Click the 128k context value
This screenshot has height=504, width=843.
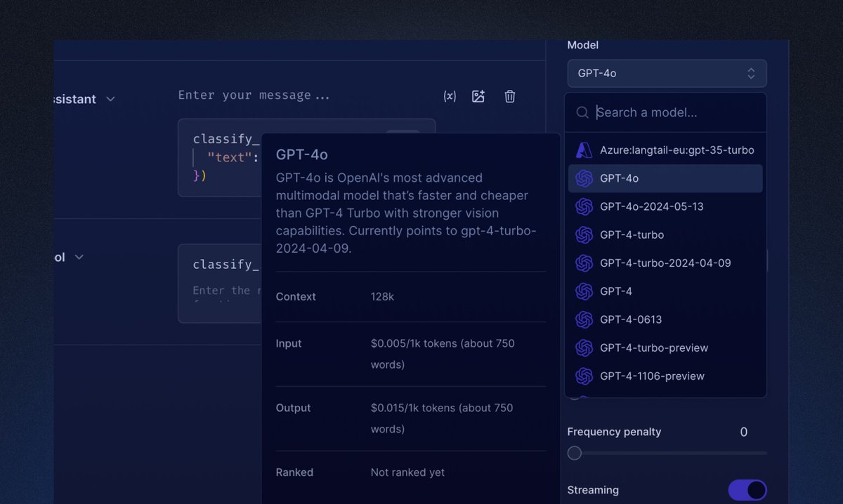[382, 297]
